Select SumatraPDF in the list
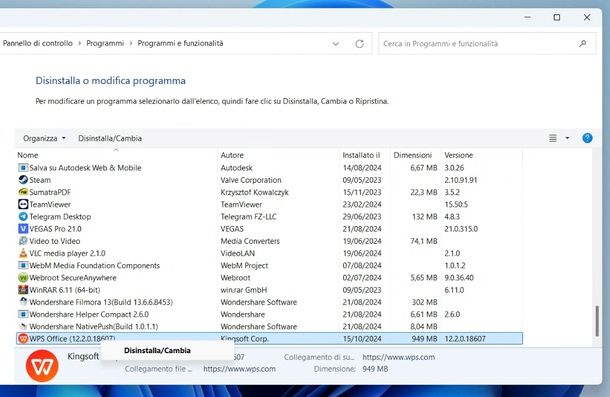The image size is (610, 397). coord(50,192)
